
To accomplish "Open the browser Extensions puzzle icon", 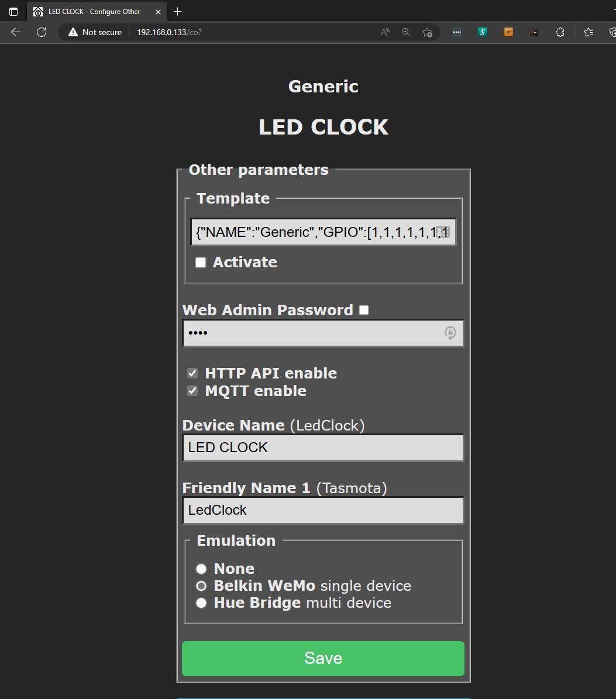I will pos(559,32).
